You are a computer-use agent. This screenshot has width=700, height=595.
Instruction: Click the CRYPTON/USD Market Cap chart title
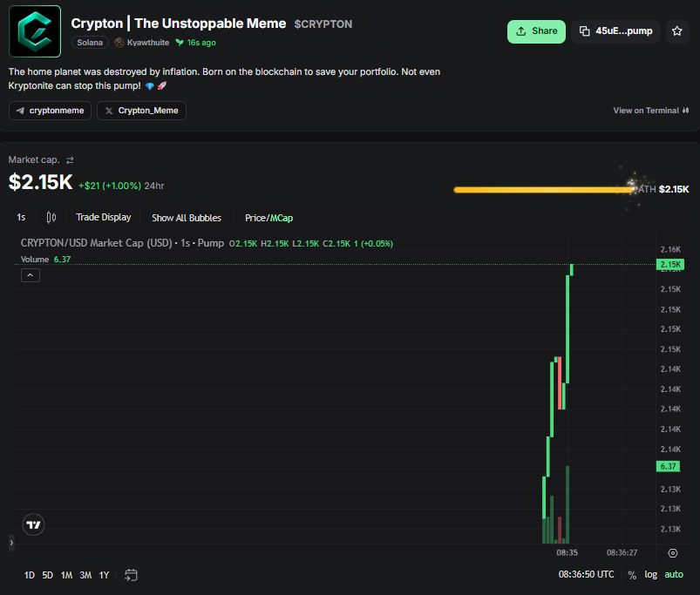(x=122, y=243)
